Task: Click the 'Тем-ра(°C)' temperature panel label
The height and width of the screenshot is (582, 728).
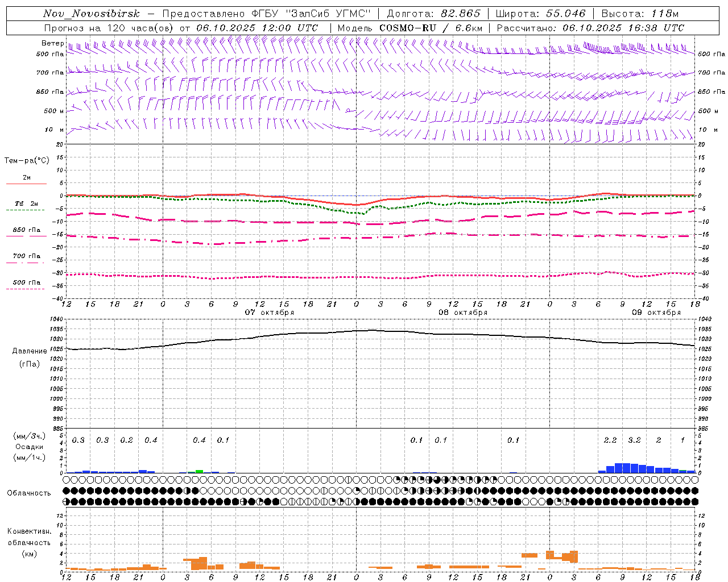Action: click(x=27, y=161)
